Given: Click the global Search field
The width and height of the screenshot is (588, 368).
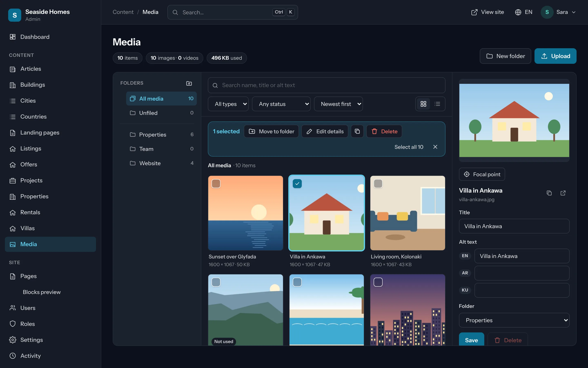Looking at the screenshot, I should point(233,12).
